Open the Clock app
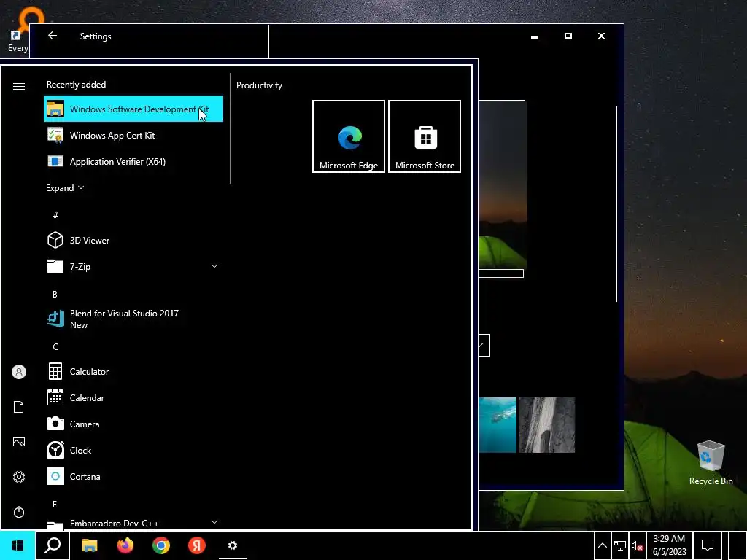747x560 pixels. coord(133,450)
